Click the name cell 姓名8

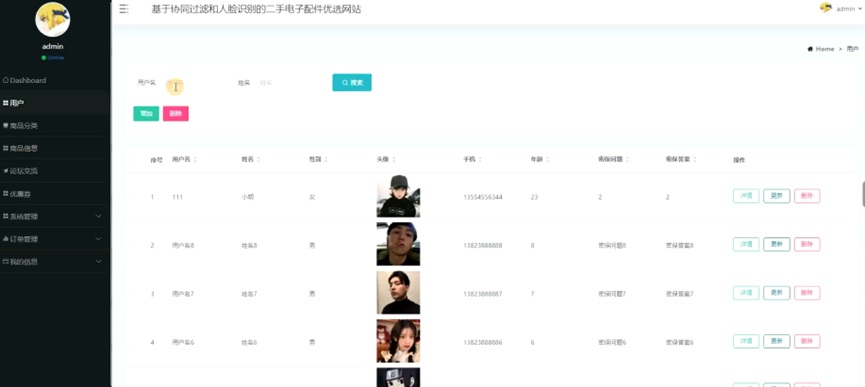pyautogui.click(x=249, y=245)
